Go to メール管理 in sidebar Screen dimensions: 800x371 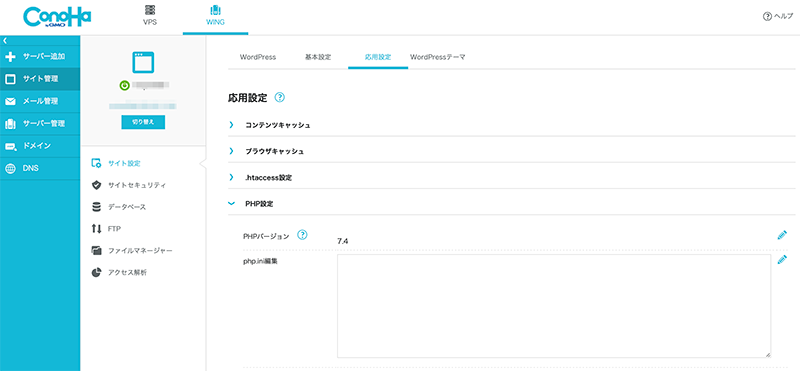pos(40,102)
